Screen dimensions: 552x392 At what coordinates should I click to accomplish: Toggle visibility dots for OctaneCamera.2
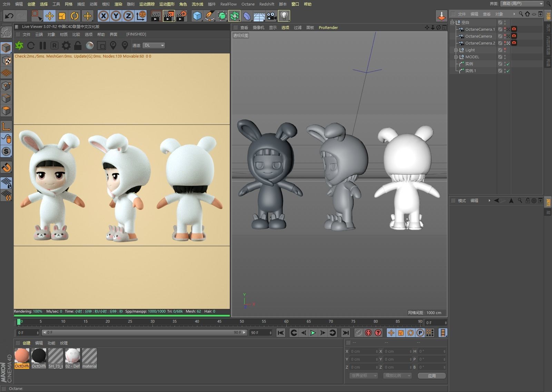point(505,43)
